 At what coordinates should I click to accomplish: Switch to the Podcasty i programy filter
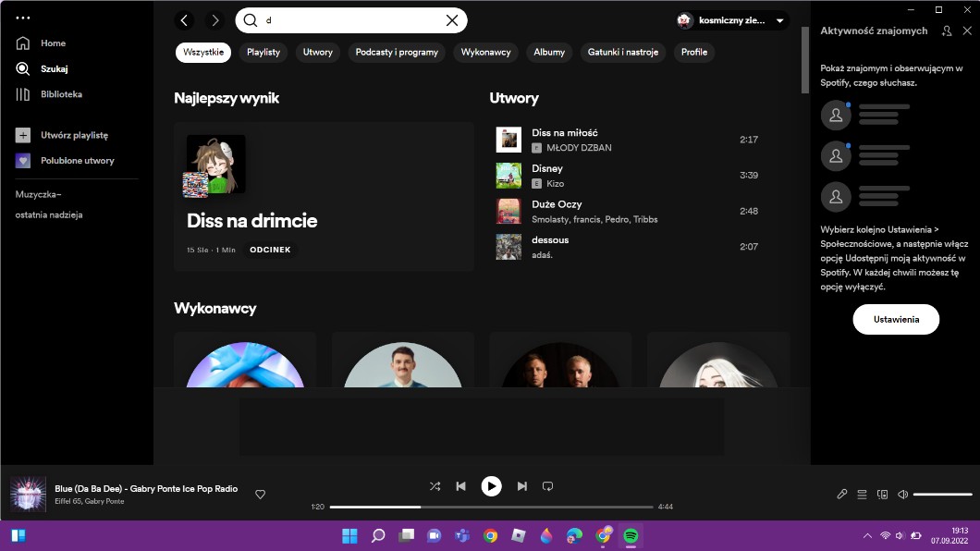(x=397, y=53)
